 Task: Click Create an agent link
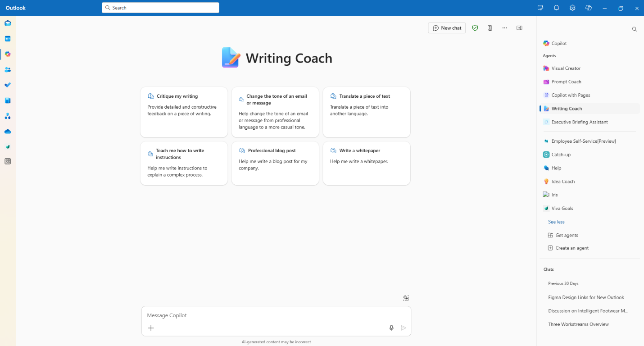click(x=568, y=248)
